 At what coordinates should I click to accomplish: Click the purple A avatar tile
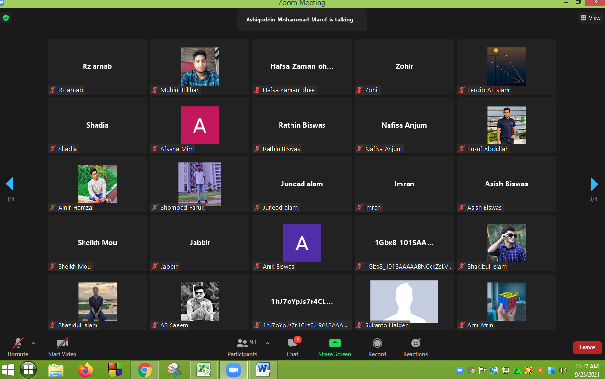pyautogui.click(x=302, y=243)
